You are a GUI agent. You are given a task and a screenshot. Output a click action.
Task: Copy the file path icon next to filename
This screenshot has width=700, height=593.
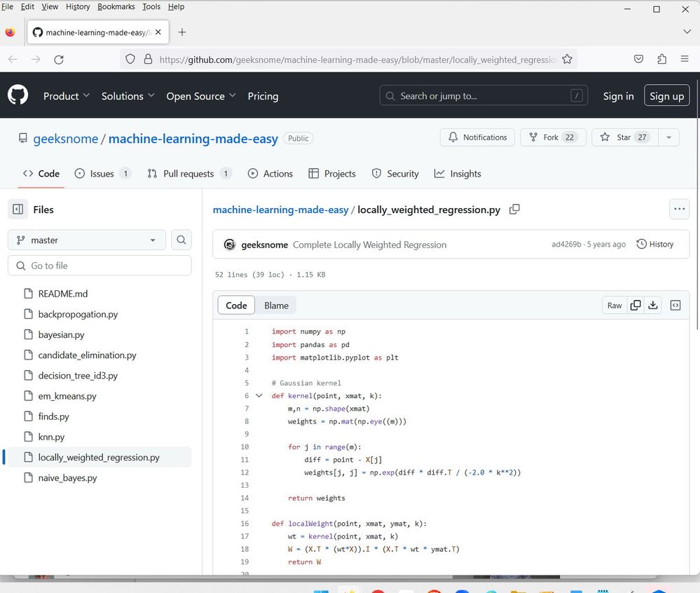tap(514, 210)
